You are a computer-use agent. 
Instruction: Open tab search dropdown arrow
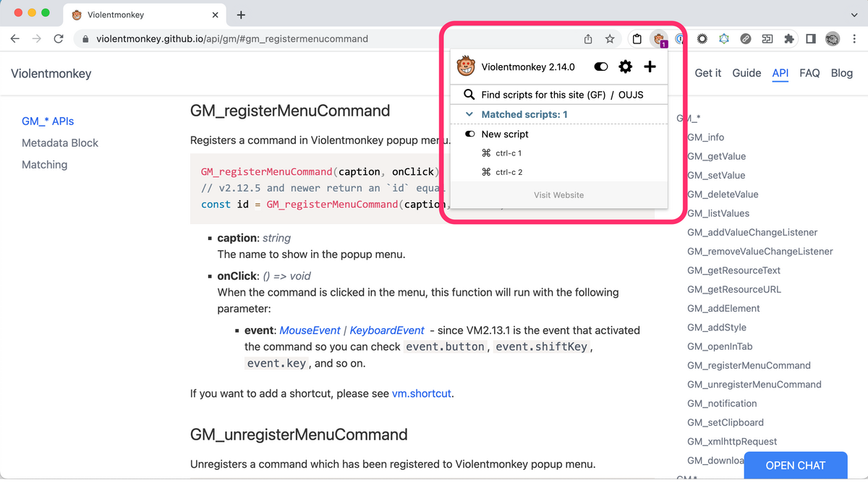(855, 14)
